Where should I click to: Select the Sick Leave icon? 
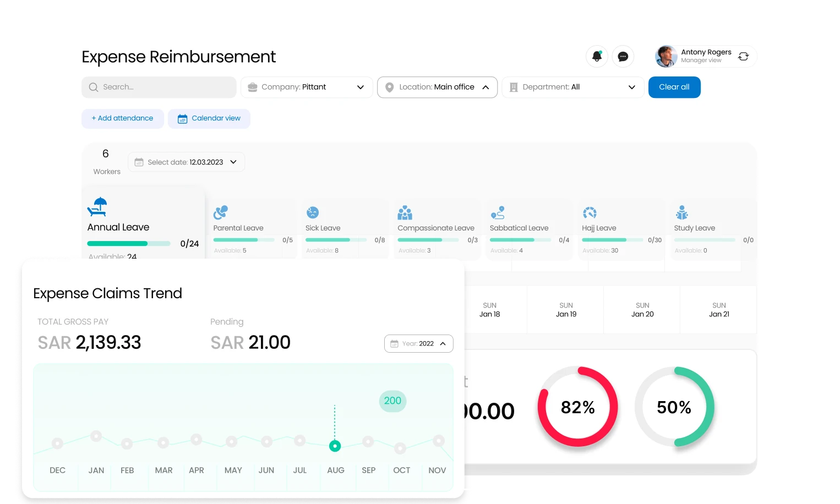pos(313,213)
